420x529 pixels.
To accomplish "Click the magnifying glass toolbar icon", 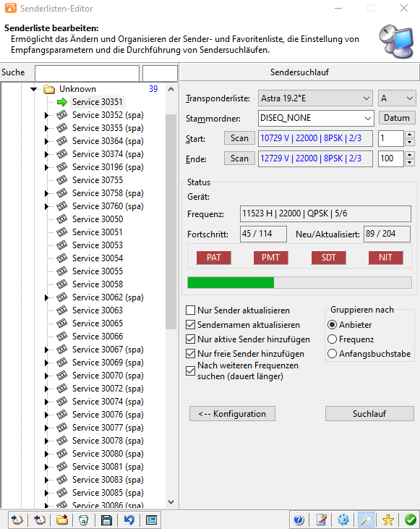I will coord(366,520).
